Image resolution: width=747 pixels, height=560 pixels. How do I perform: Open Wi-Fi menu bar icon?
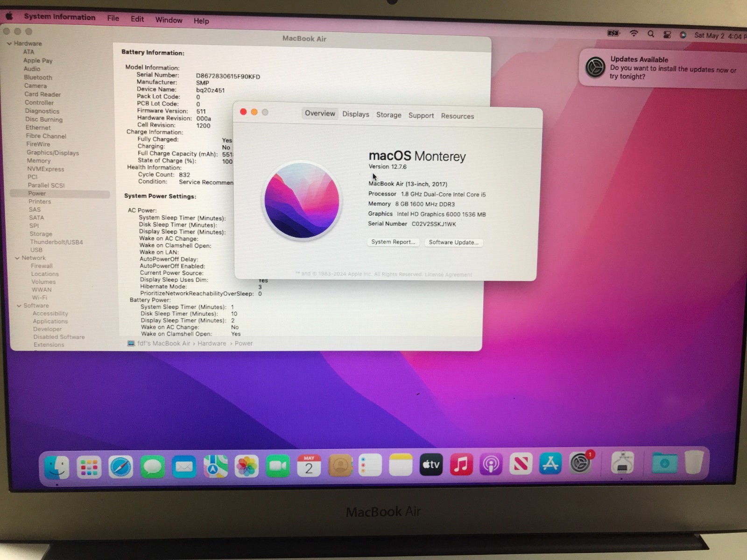click(634, 34)
